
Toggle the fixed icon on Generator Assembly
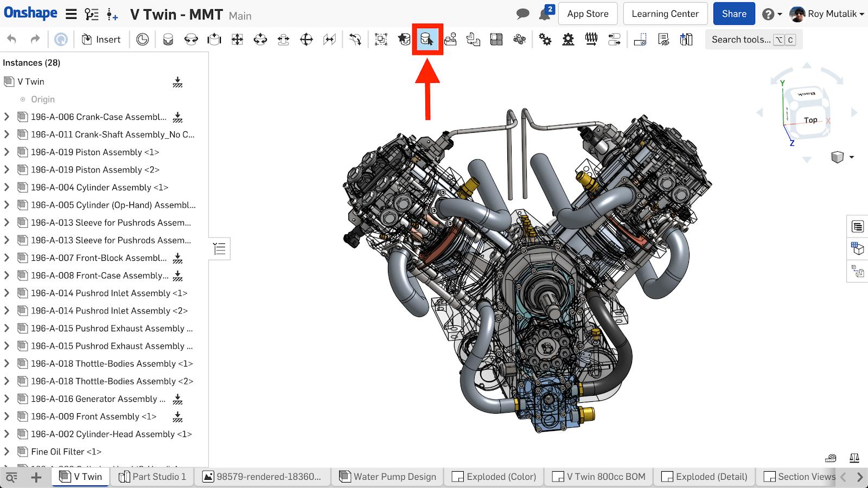tap(177, 399)
